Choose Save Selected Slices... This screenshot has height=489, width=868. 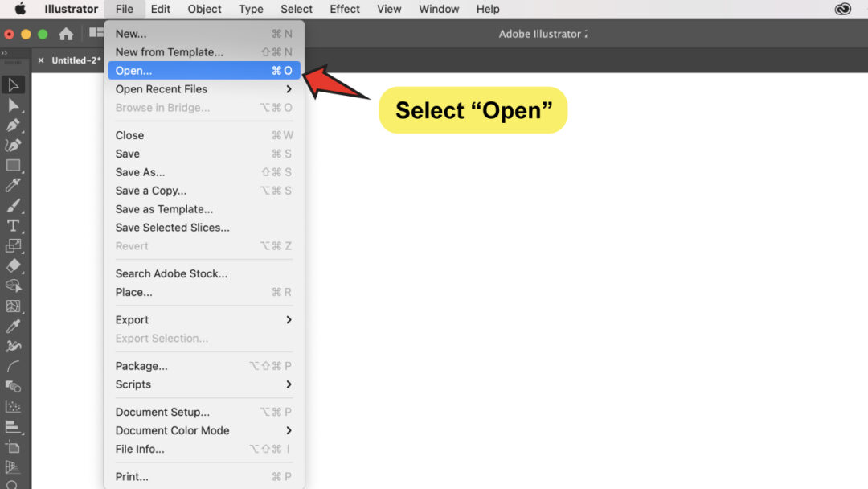point(203,228)
